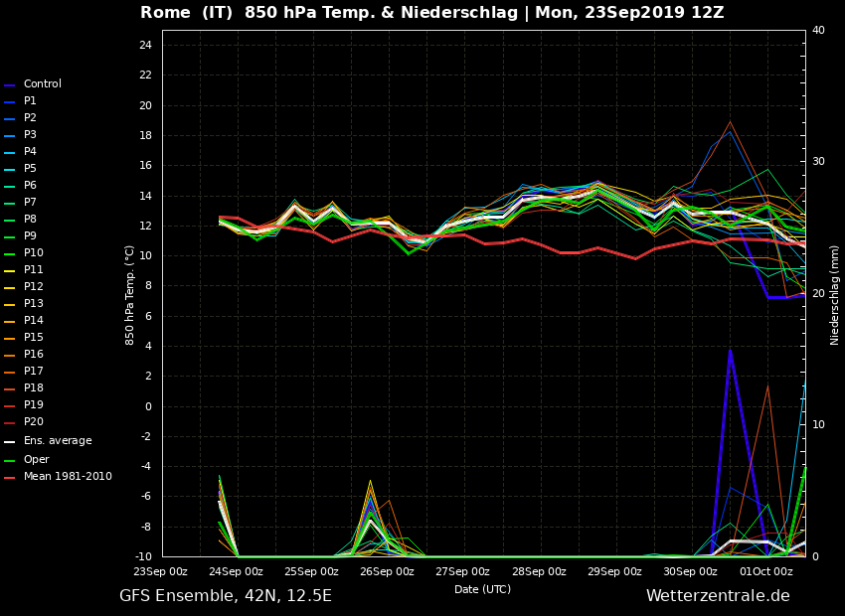Image resolution: width=845 pixels, height=616 pixels.
Task: Click the "-10" temperature axis tick label
Action: point(143,556)
